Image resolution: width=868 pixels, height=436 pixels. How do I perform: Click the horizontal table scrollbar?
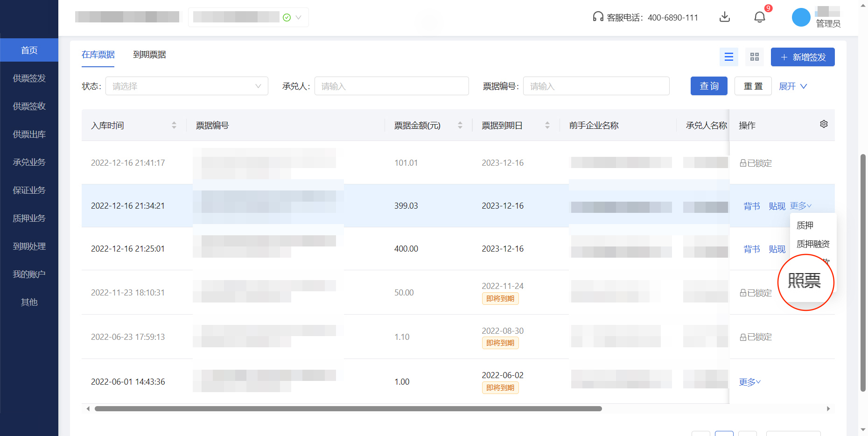(348, 409)
